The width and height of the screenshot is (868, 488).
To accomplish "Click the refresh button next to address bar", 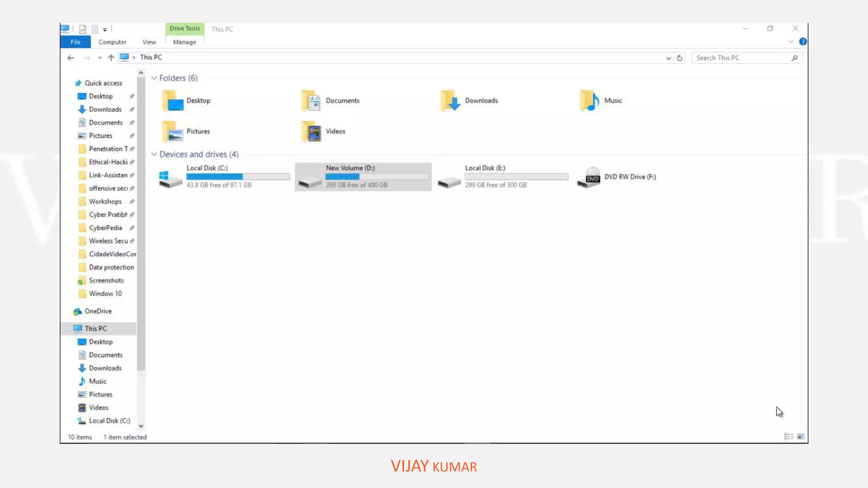I will [680, 58].
